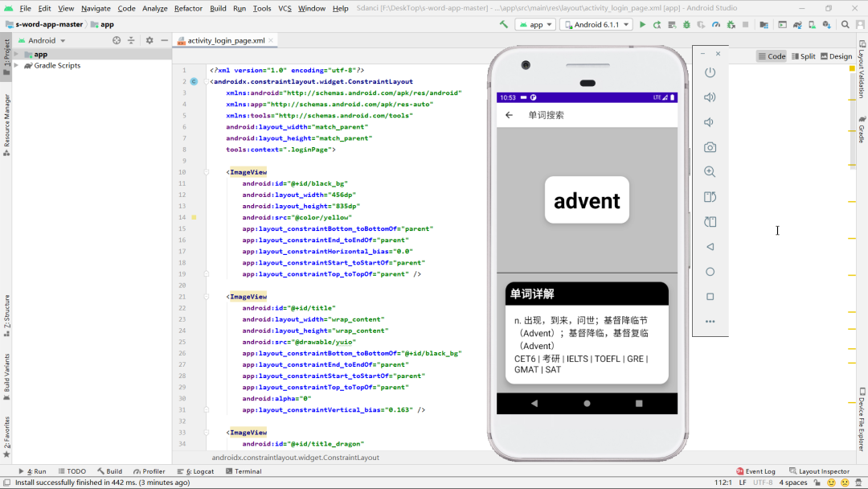Rotate the emulator right icon
This screenshot has height=489, width=868.
coord(710,221)
